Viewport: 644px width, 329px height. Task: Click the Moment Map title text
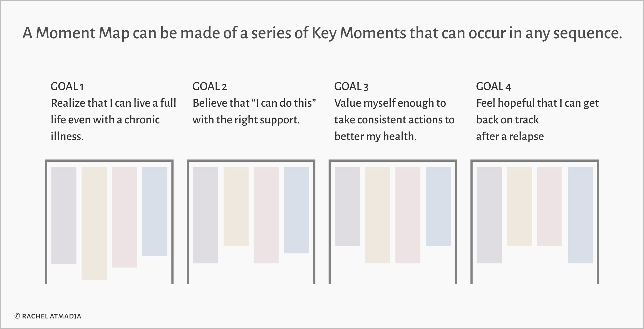(x=322, y=33)
